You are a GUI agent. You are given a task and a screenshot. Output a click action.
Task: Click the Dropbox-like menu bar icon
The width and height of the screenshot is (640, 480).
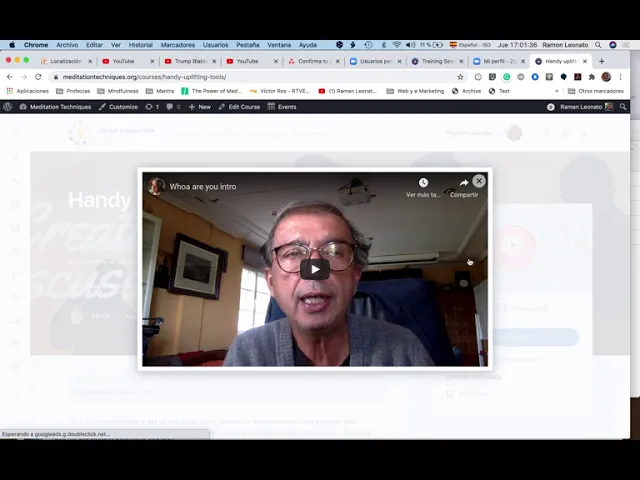click(x=339, y=45)
